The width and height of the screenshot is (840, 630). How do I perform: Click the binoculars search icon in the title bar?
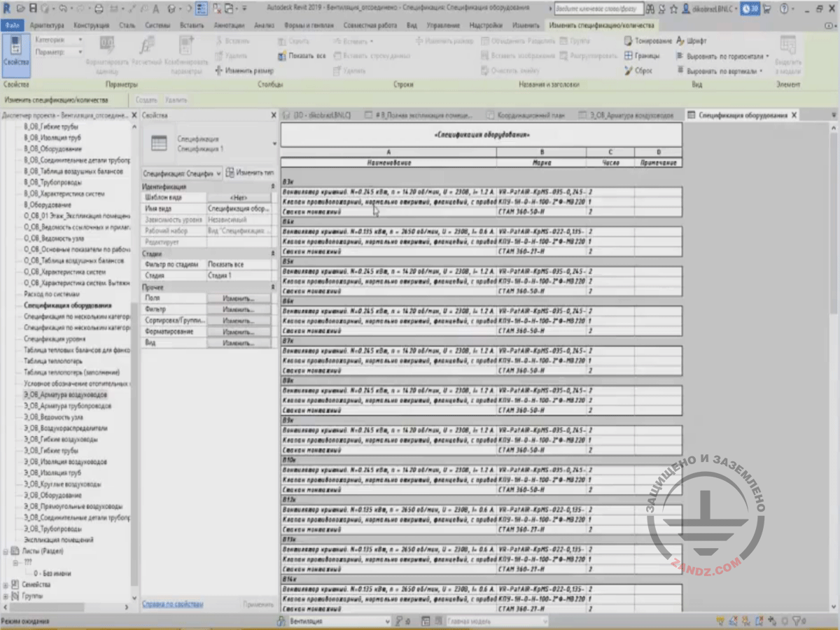click(x=651, y=8)
